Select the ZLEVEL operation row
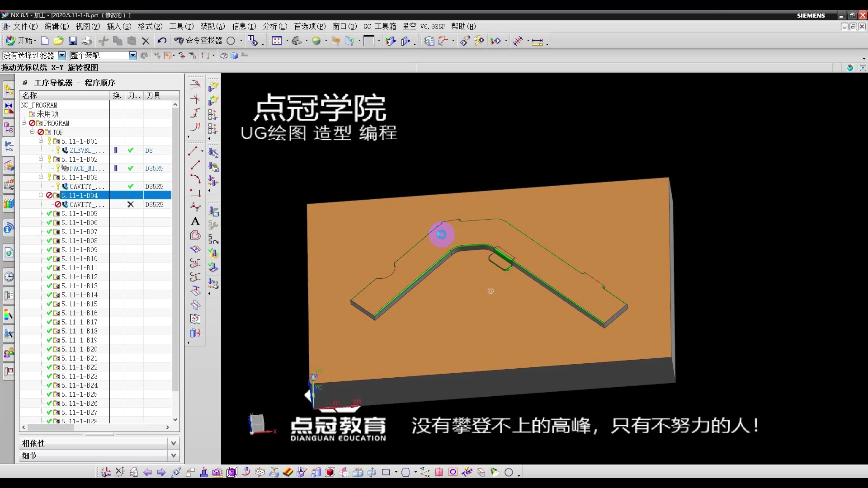Image resolution: width=868 pixels, height=488 pixels. 95,150
